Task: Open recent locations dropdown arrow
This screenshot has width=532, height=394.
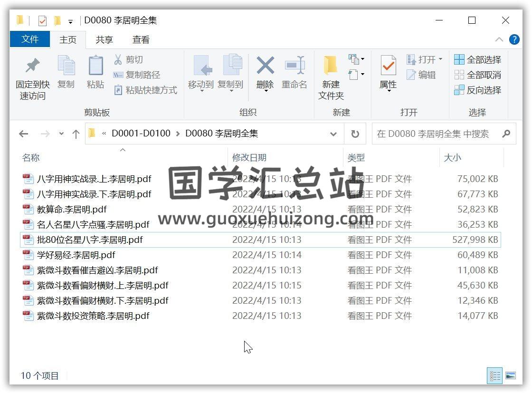Action: (x=61, y=134)
